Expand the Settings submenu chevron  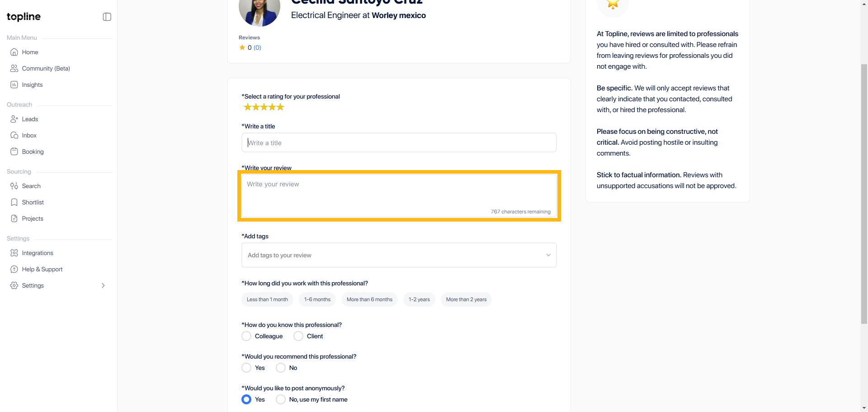coord(103,285)
